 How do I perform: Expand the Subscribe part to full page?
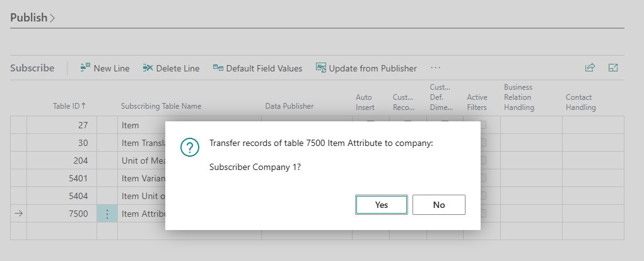(613, 68)
